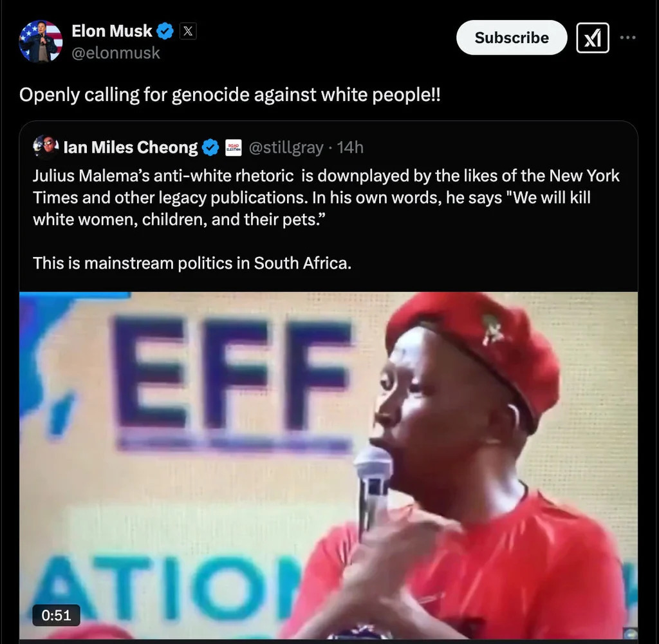Click the blue verified badge beside Elon Musk
The width and height of the screenshot is (659, 644).
pos(165,31)
